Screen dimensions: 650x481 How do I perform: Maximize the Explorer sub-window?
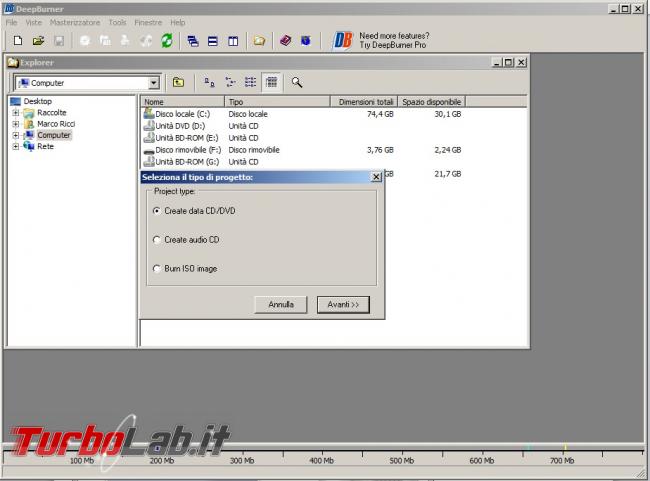pyautogui.click(x=508, y=62)
